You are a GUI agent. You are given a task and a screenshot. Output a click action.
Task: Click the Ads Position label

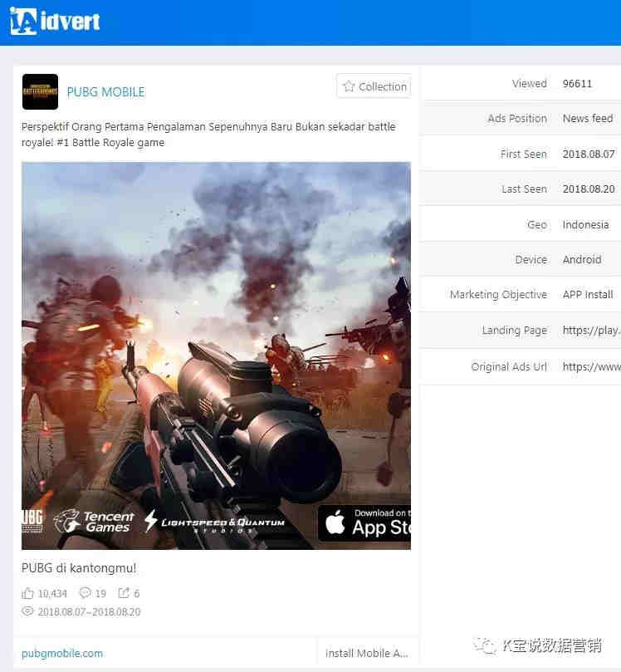pos(517,118)
